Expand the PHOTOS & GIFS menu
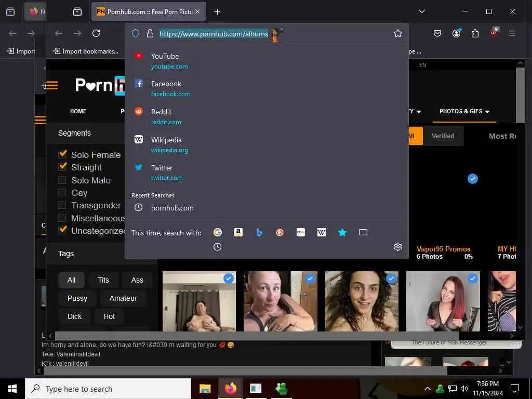The image size is (532, 399). pos(464,111)
